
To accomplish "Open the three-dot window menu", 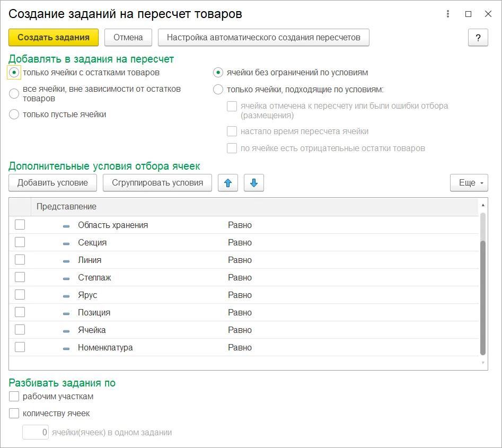I will 448,14.
